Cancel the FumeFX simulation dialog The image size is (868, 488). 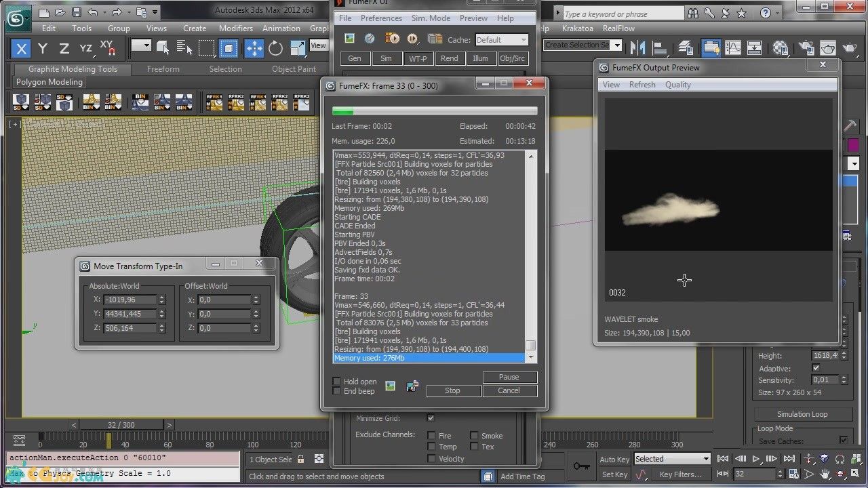tap(509, 390)
